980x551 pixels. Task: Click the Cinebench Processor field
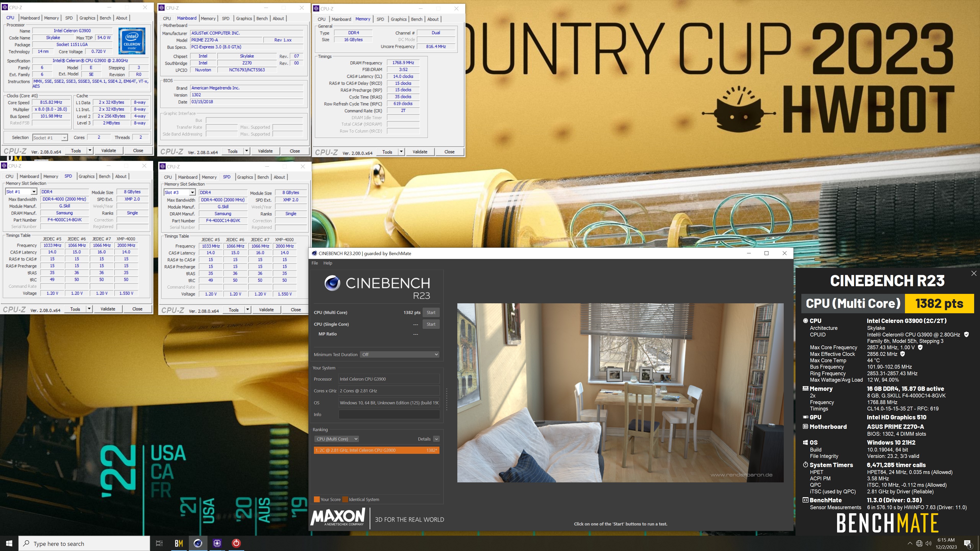point(389,379)
